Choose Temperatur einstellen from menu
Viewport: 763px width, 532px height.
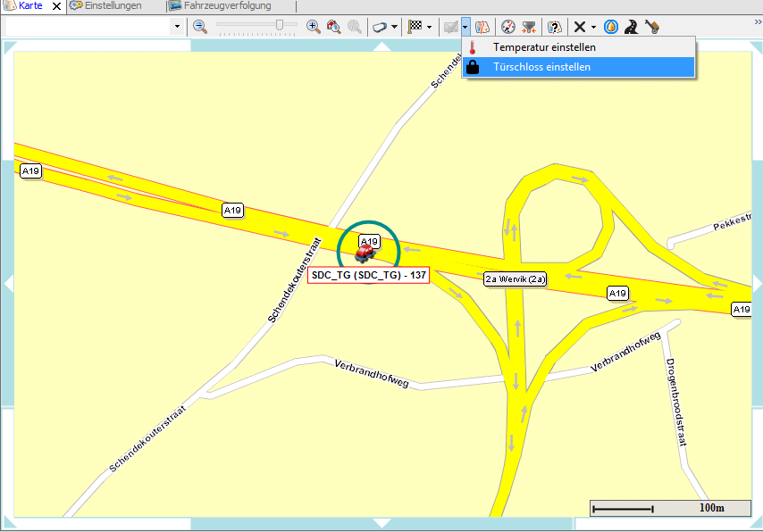tap(544, 47)
